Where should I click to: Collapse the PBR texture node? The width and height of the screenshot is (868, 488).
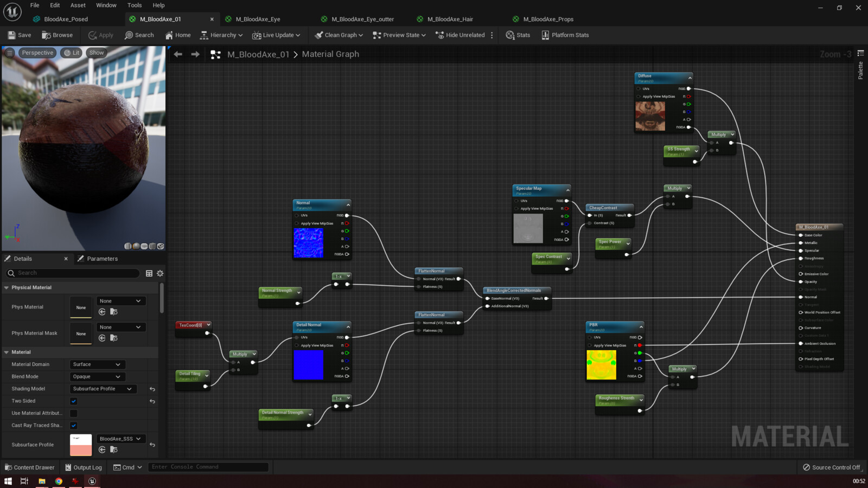[641, 327]
